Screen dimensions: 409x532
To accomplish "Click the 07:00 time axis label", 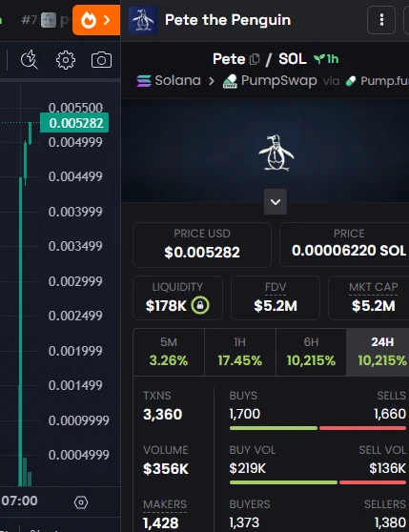I will [x=19, y=501].
